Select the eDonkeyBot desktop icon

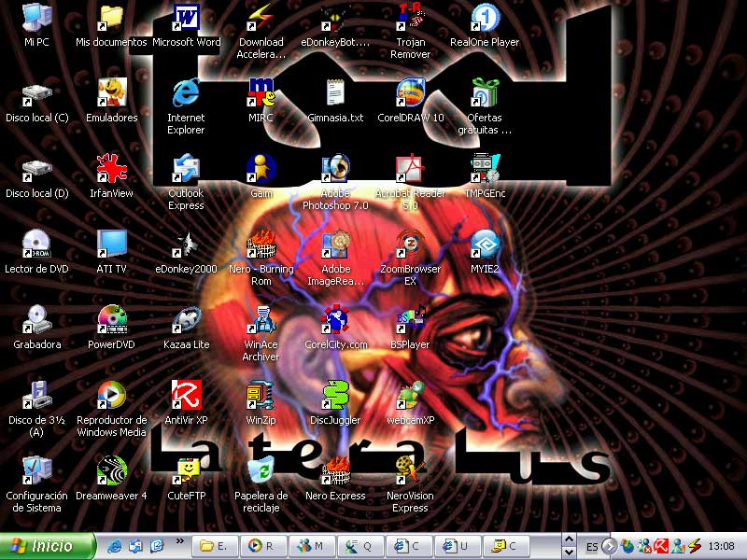(335, 18)
